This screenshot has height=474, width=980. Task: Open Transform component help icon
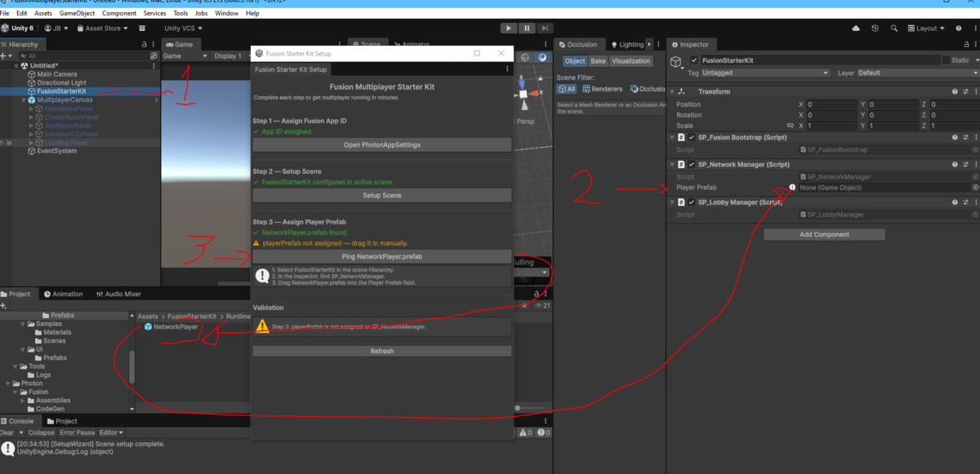coord(955,91)
